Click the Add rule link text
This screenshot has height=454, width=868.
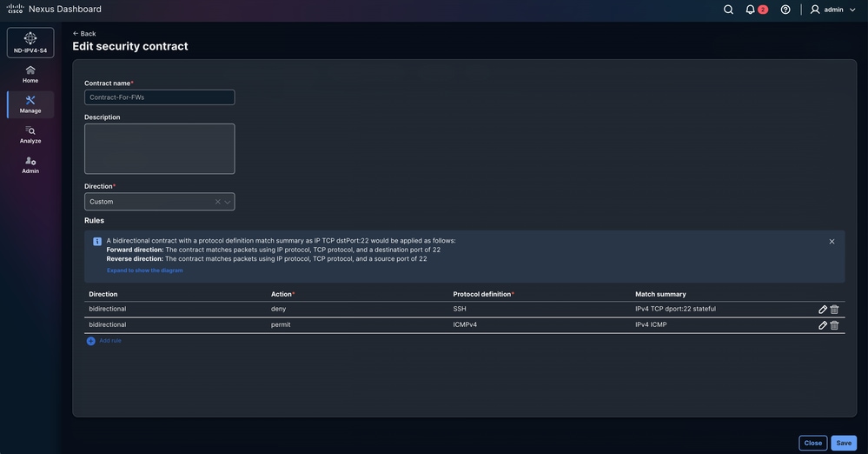(110, 341)
